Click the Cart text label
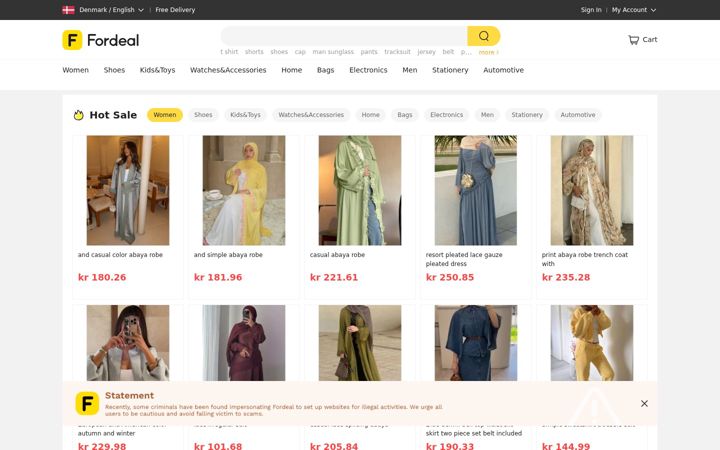720x450 pixels. pos(650,39)
